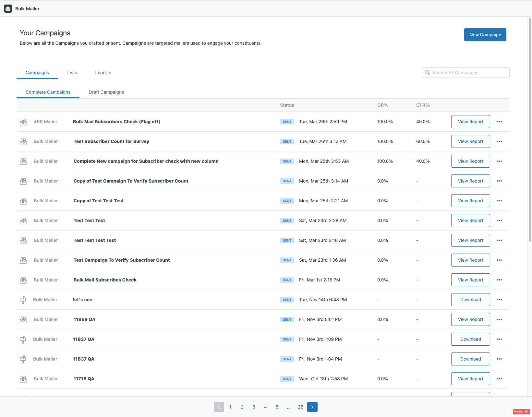Download the let's see campaign
Screen dimensions: 532x417
pos(471,300)
